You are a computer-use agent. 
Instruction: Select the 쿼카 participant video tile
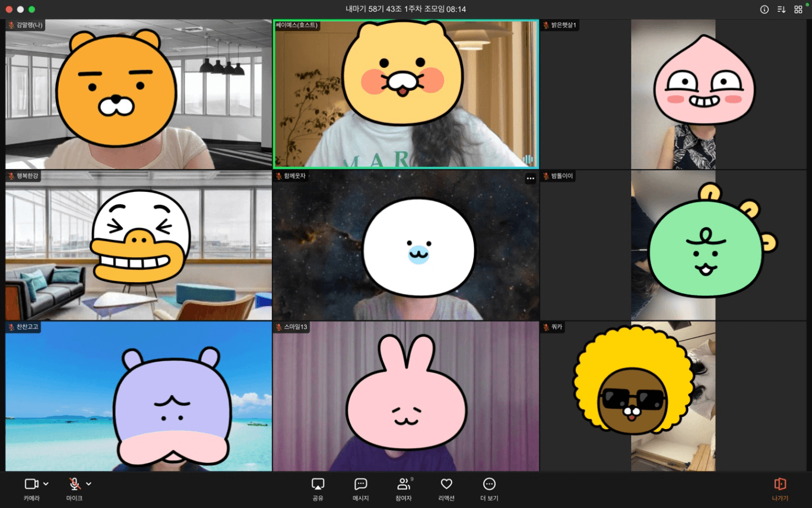coord(673,396)
